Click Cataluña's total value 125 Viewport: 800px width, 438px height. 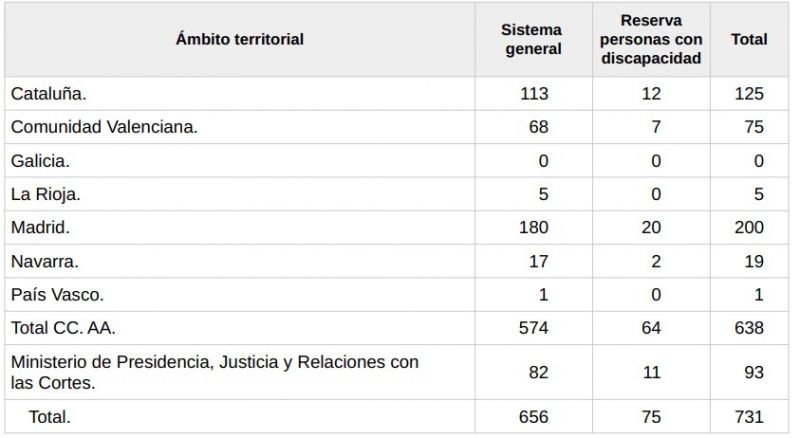[x=749, y=94]
